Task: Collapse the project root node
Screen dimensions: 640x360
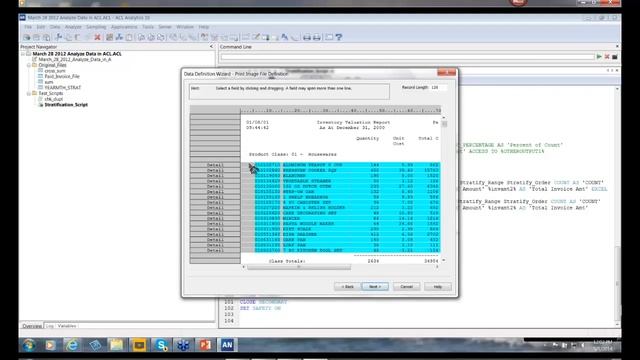Action: coord(23,54)
